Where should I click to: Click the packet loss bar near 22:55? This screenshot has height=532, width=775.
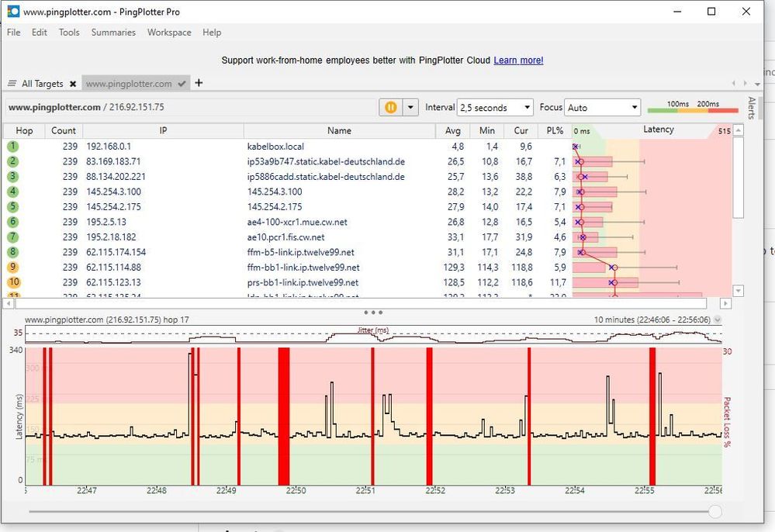pos(652,416)
